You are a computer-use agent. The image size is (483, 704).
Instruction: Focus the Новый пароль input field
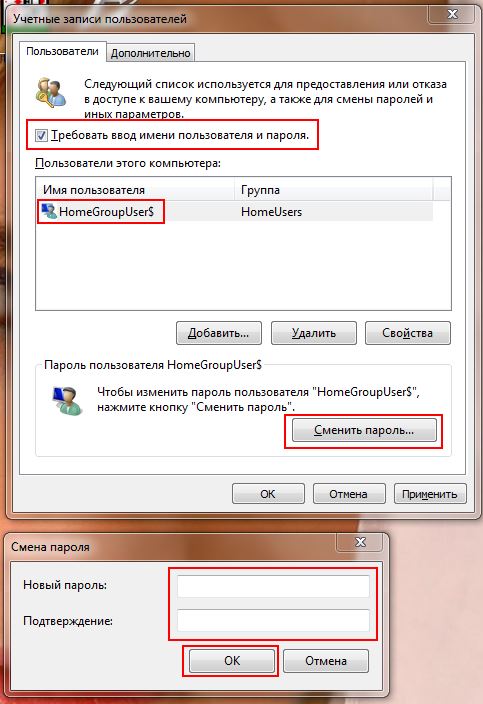coord(273,586)
